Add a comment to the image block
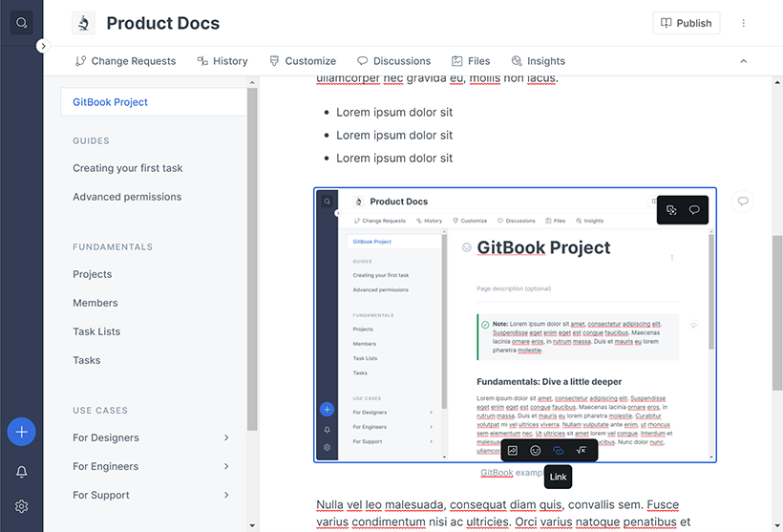Viewport: 783px width, 532px height. pyautogui.click(x=743, y=202)
